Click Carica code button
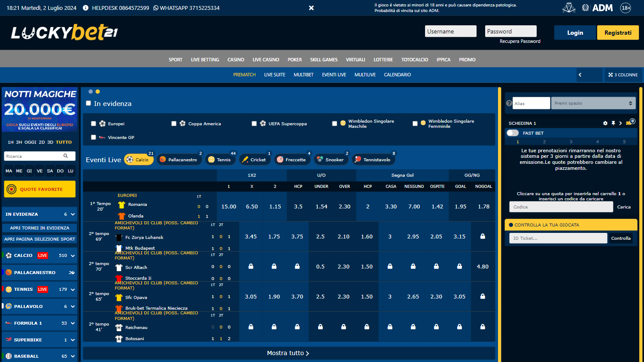644x362 pixels. point(624,207)
